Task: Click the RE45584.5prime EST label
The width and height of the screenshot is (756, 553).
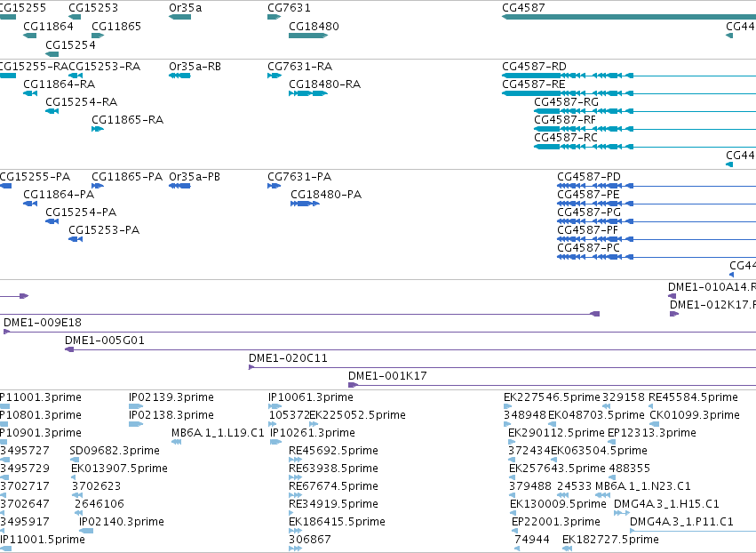Action: (x=693, y=397)
